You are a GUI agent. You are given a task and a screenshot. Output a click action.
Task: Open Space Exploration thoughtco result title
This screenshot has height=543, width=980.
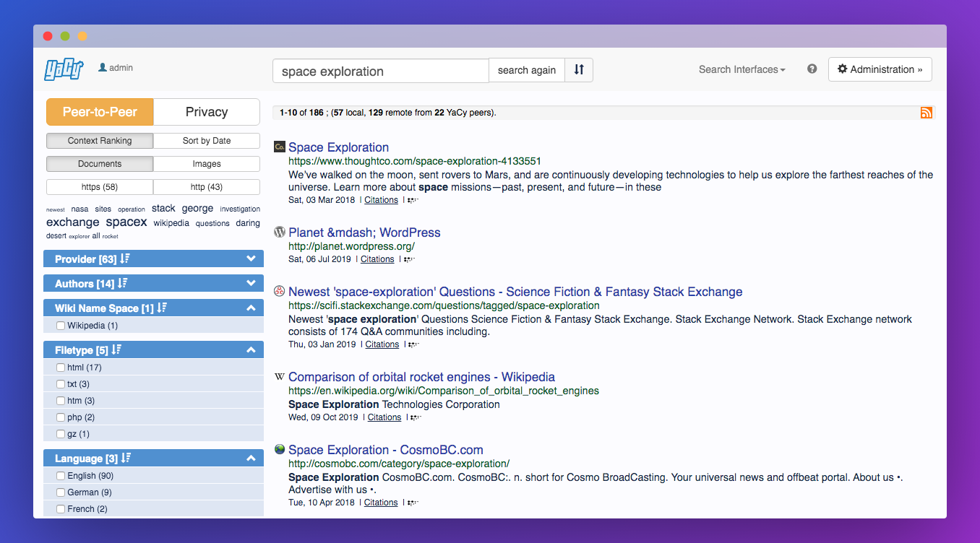(338, 147)
